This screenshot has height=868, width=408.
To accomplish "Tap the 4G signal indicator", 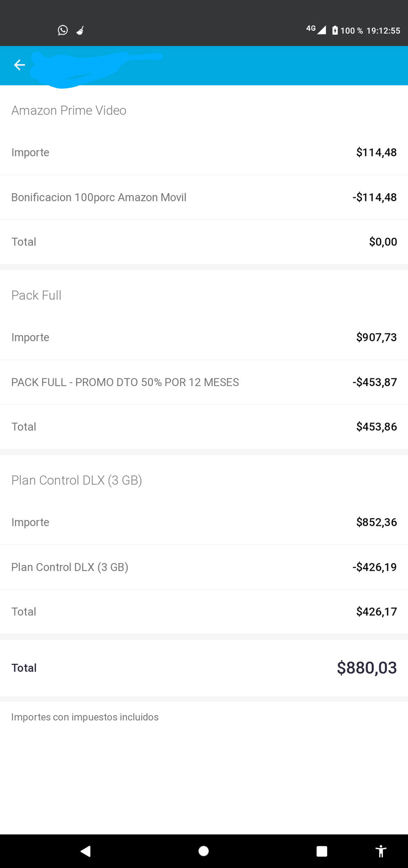I will click(316, 29).
